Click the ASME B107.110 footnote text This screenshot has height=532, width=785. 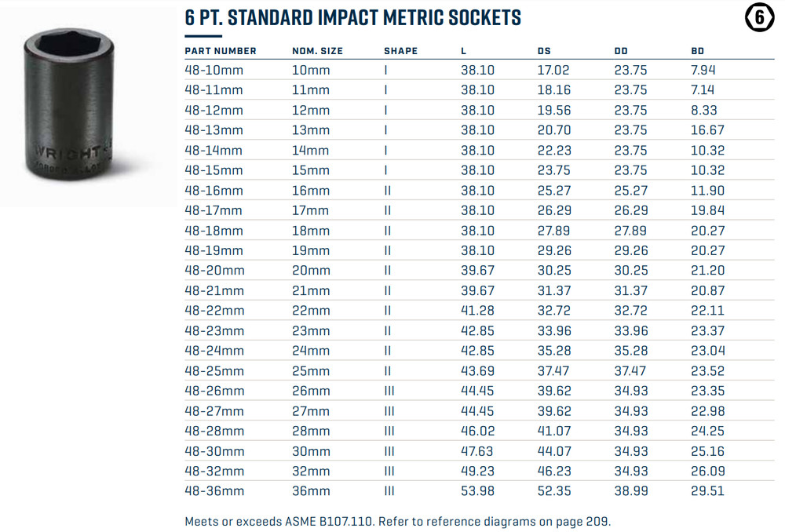396,521
